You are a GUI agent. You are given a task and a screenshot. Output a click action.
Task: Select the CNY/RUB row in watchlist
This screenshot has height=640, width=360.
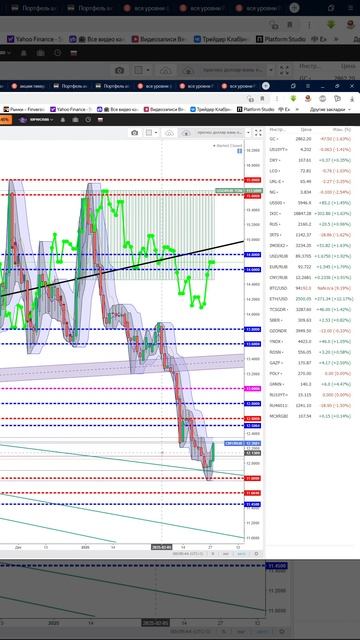(x=310, y=278)
